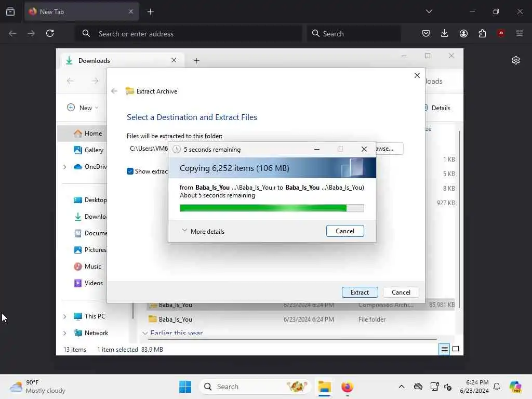Click the taskbar Search box
This screenshot has width=532, height=399.
coord(255,387)
